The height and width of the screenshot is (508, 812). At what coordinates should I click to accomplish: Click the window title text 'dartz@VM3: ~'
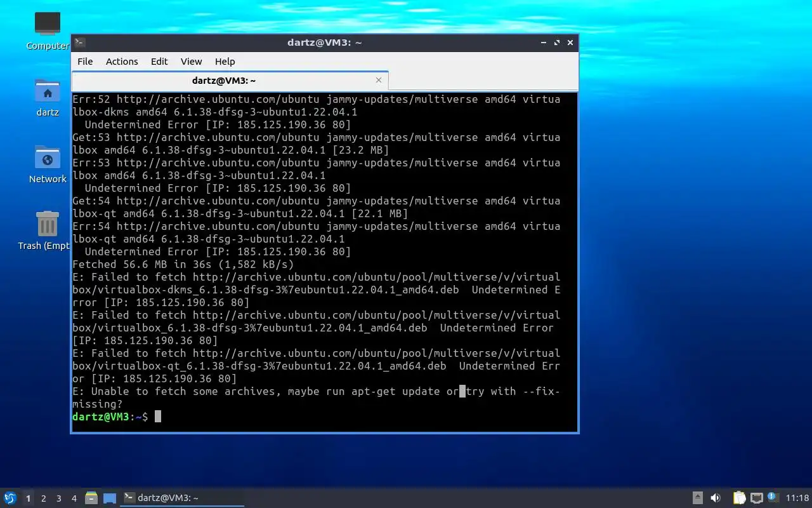(x=324, y=43)
